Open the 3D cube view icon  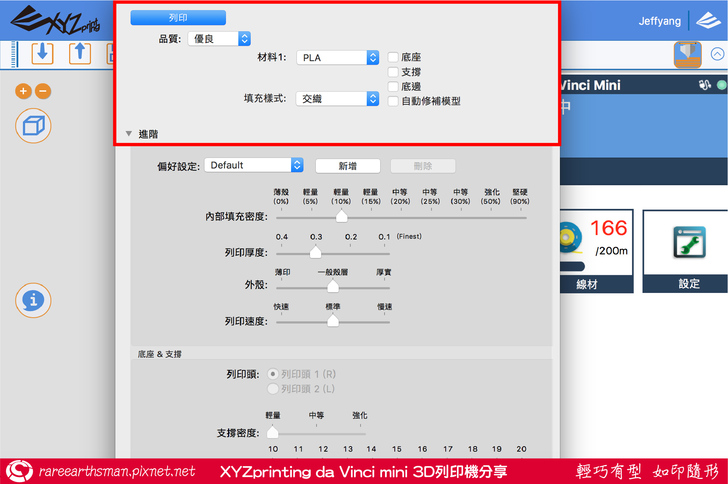[x=33, y=126]
